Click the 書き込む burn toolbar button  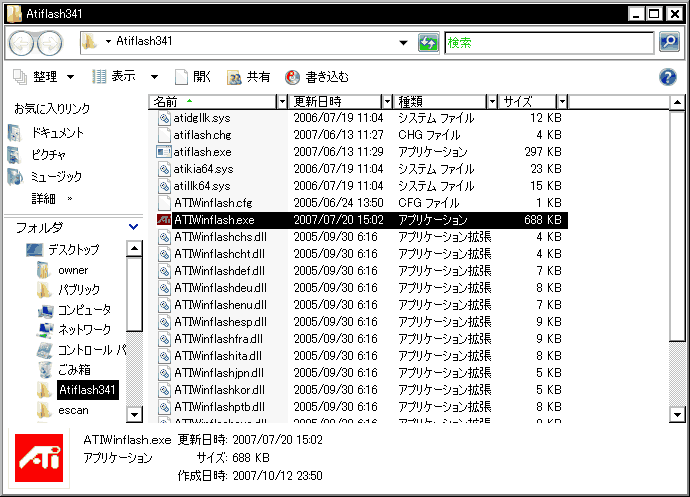(317, 77)
